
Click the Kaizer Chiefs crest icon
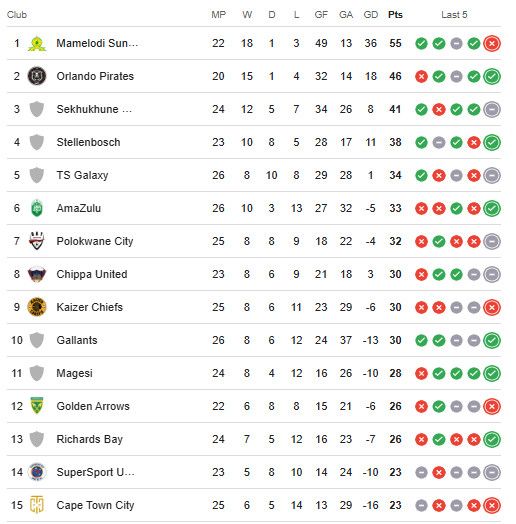(x=37, y=307)
